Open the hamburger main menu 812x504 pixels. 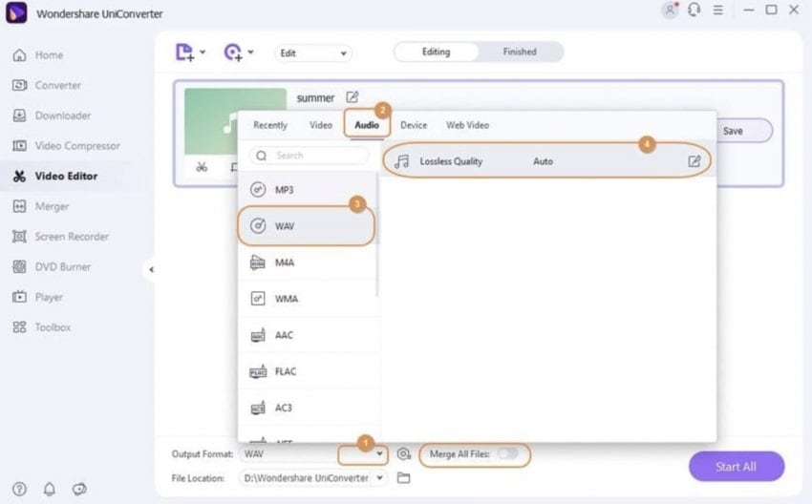[x=718, y=10]
